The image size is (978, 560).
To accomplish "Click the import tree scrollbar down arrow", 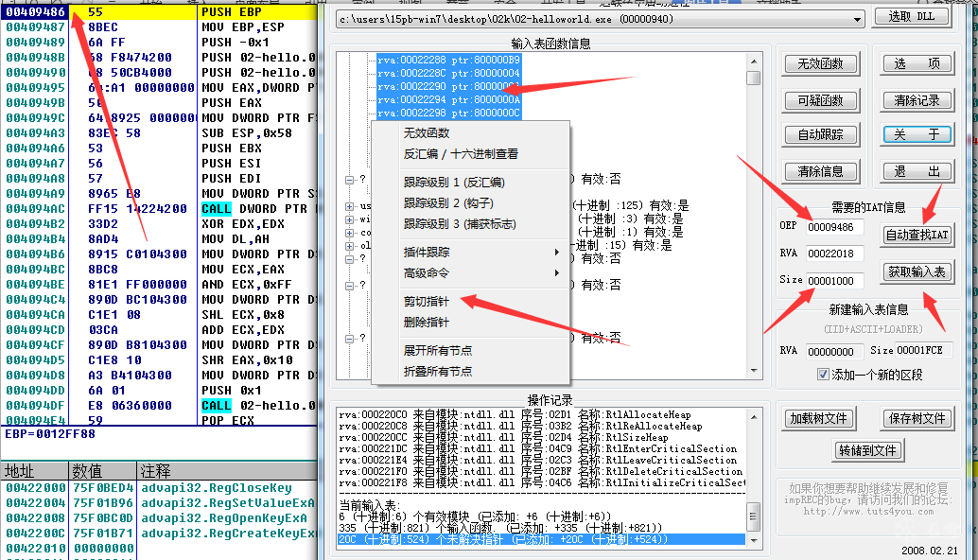I will tap(754, 371).
